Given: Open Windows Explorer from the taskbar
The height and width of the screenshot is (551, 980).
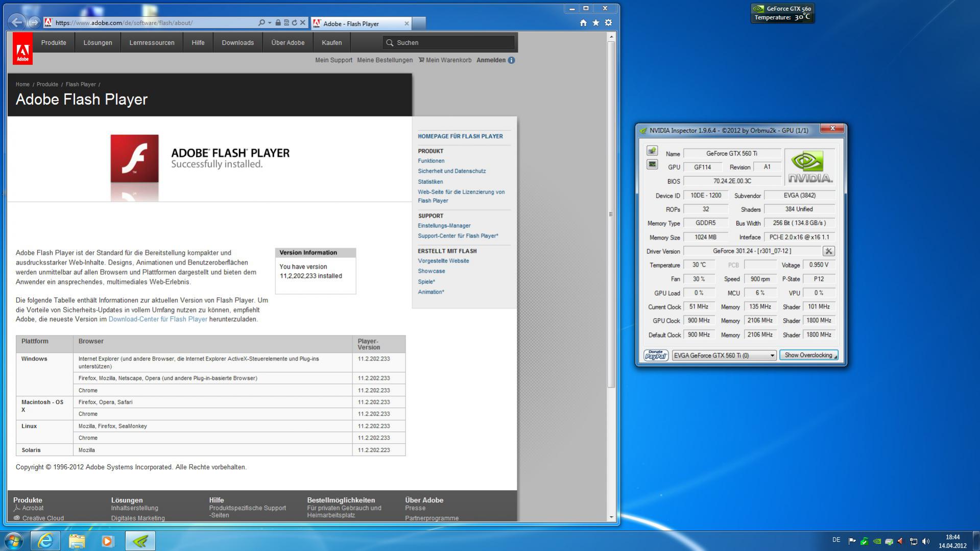Looking at the screenshot, I should tap(77, 541).
